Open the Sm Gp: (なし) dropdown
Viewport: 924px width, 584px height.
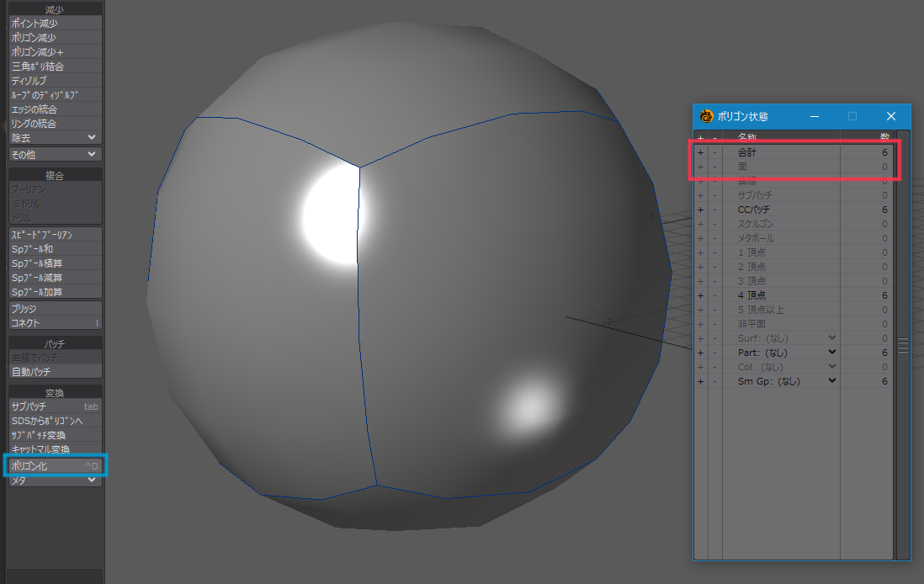click(x=832, y=381)
